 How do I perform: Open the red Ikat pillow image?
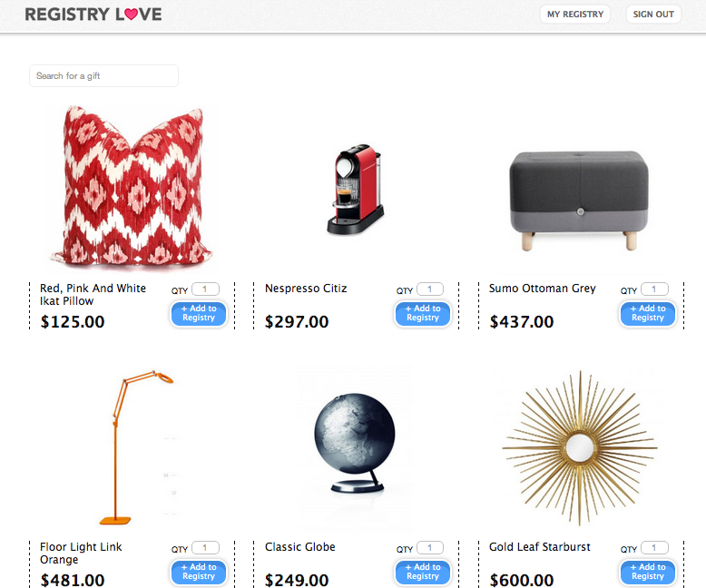(x=131, y=187)
